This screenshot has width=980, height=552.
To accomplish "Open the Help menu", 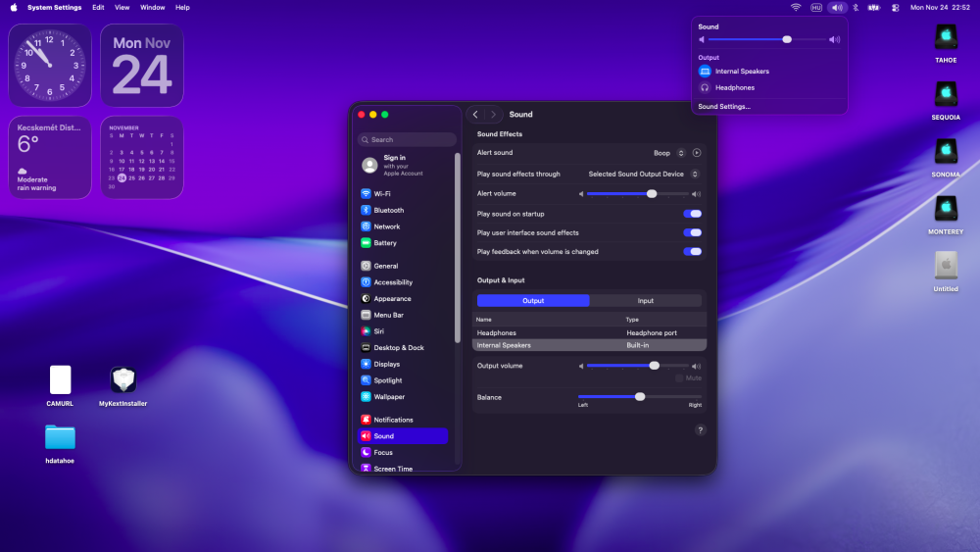I will (182, 8).
